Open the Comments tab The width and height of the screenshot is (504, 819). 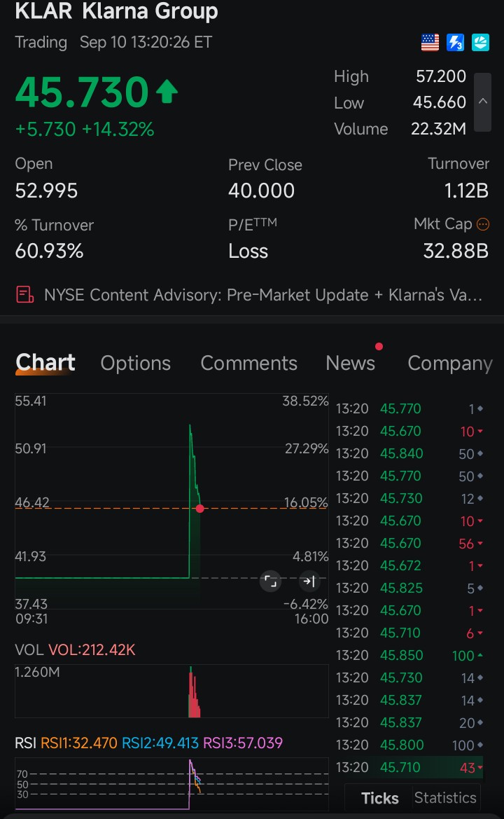click(x=249, y=363)
